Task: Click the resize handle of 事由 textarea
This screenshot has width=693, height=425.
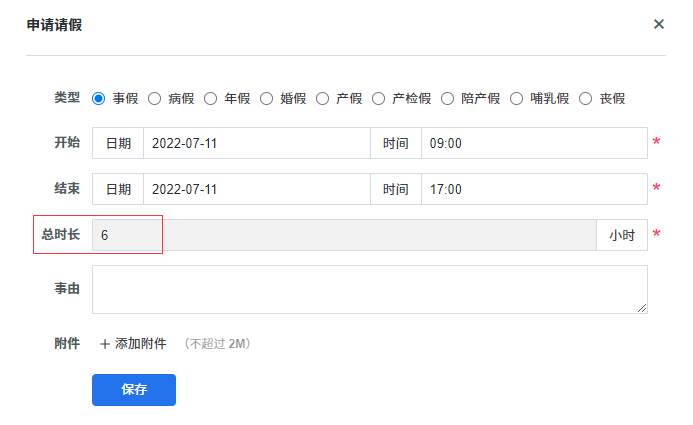Action: 642,308
